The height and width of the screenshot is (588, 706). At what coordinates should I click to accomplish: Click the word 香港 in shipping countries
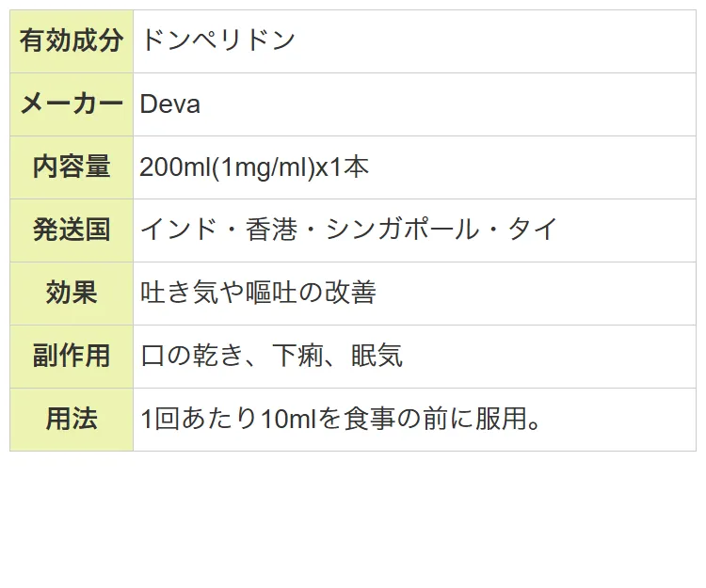coord(271,230)
